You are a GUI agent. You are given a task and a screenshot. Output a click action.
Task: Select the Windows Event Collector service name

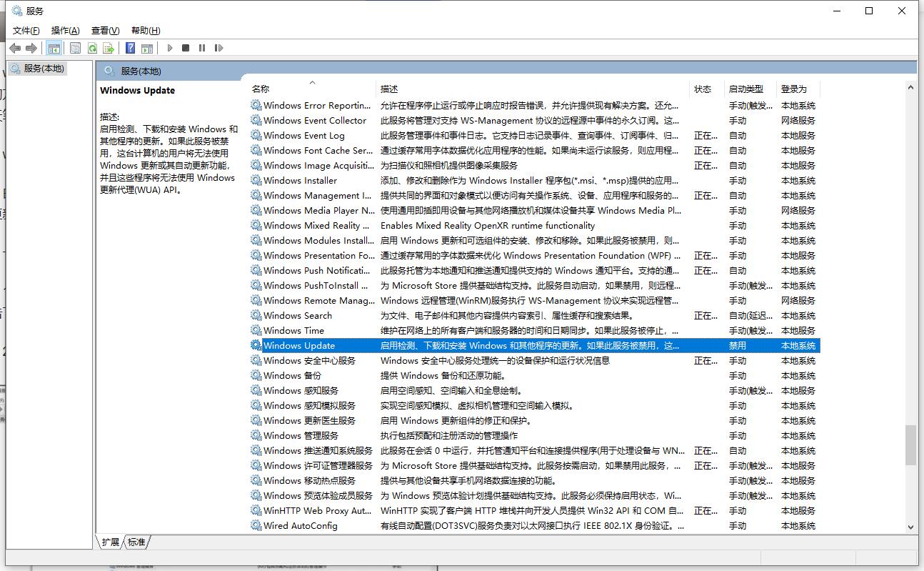tap(314, 120)
